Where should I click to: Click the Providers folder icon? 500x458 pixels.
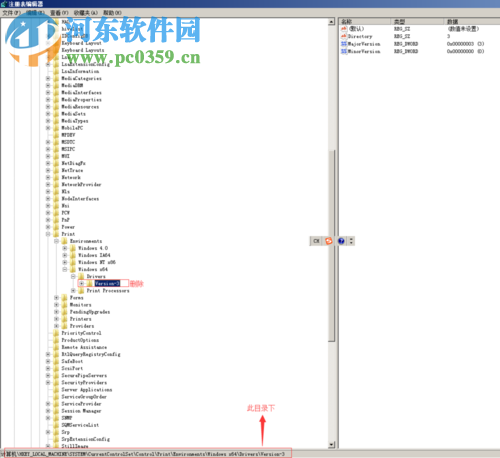64,326
